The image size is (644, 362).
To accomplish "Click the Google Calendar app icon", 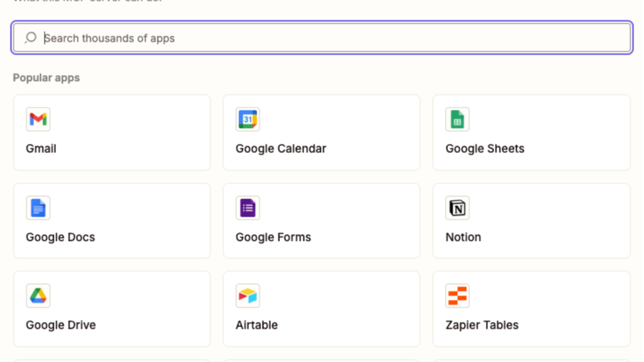I will tap(247, 119).
